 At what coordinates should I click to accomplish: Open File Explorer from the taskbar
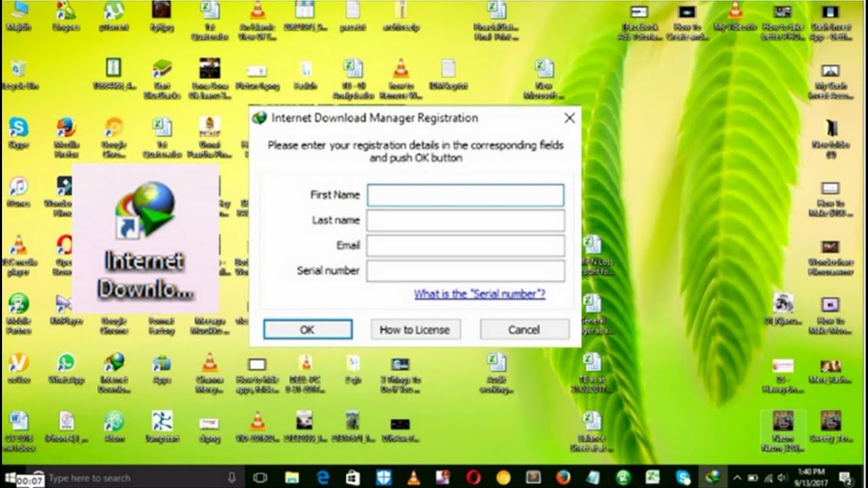coord(292,478)
